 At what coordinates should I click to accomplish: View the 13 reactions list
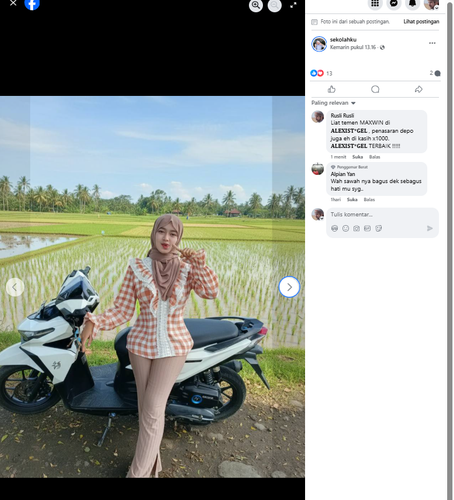tap(321, 73)
